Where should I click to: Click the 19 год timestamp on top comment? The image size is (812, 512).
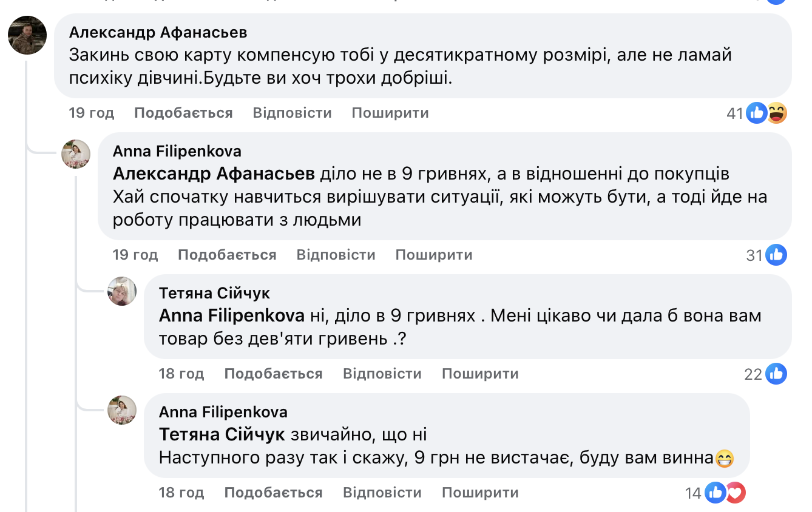[91, 113]
